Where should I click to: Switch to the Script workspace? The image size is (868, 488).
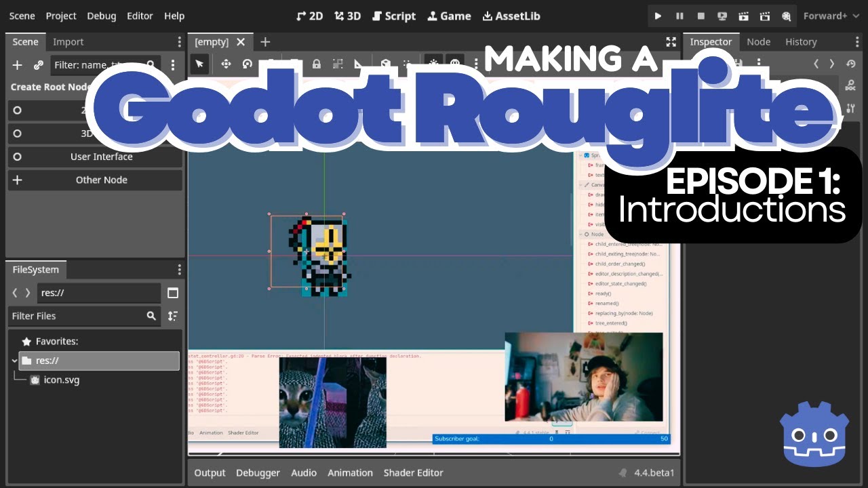[x=394, y=16]
